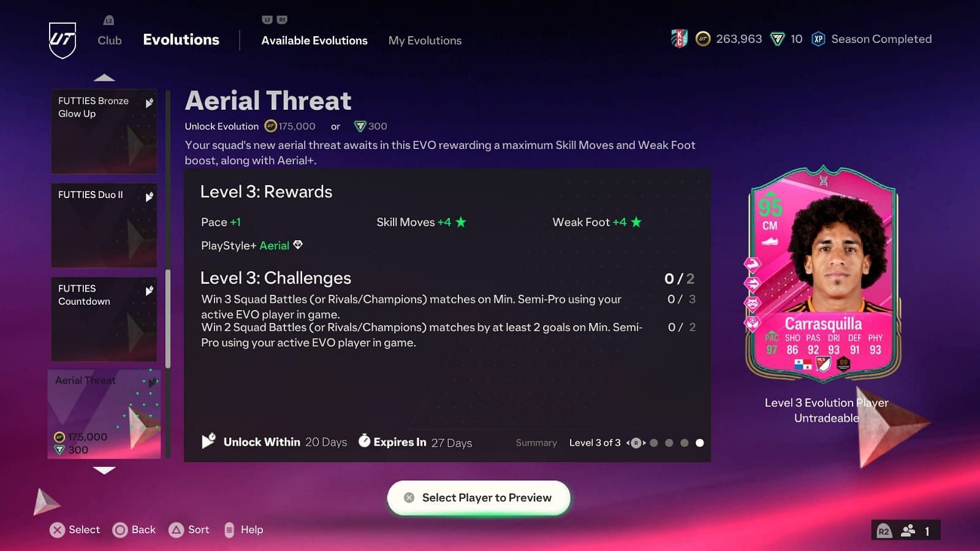Viewport: 980px width, 551px height.
Task: Click the XP Season Completed icon
Action: 818,39
